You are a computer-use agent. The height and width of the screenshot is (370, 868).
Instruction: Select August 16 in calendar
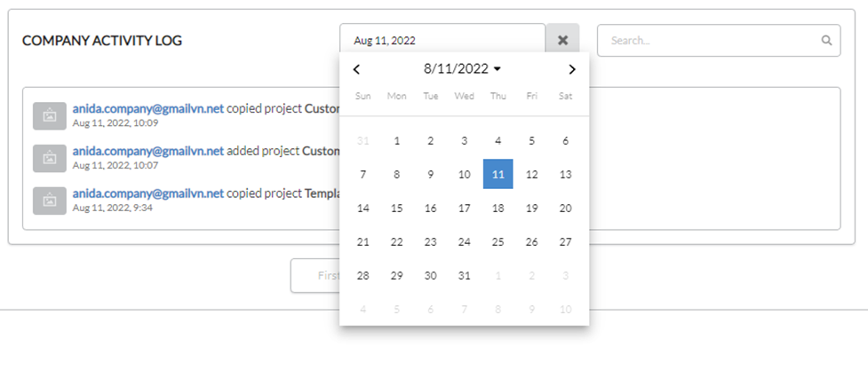click(431, 208)
